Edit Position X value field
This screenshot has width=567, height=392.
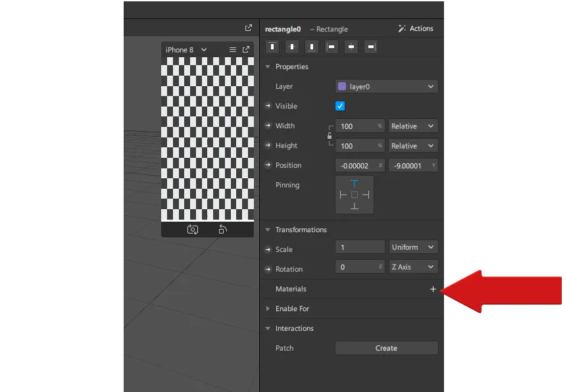coord(360,166)
